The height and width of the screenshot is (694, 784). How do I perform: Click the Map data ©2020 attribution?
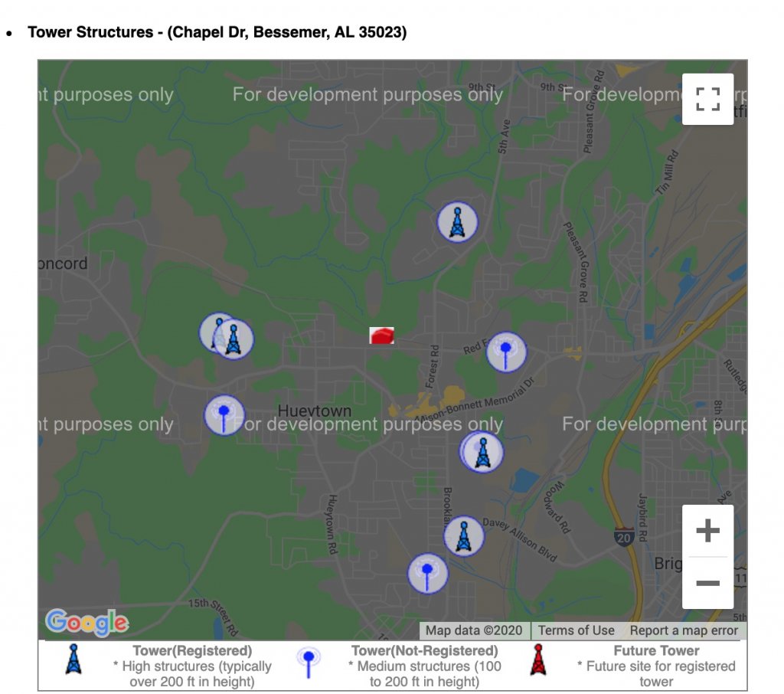coord(474,630)
